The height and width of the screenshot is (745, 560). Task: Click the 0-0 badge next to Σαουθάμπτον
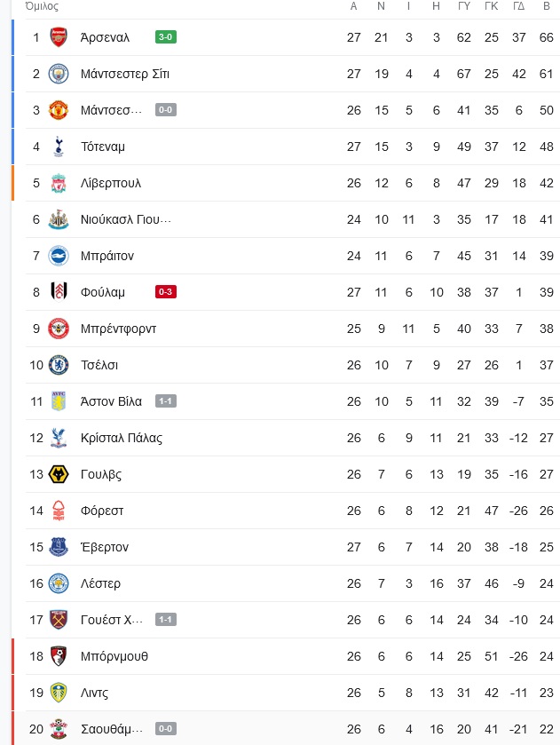[166, 729]
